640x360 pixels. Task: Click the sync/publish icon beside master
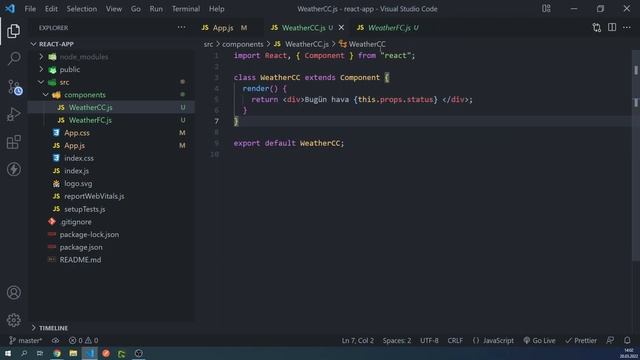coord(55,340)
